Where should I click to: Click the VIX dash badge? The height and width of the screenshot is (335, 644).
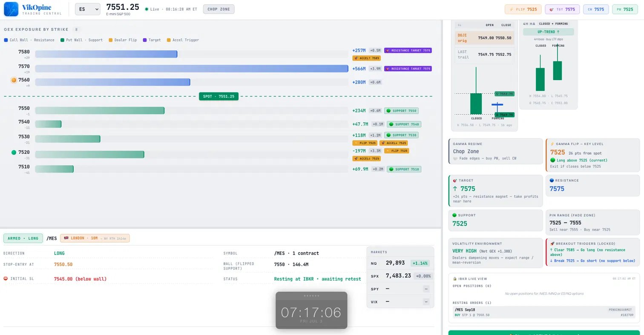coord(426,302)
